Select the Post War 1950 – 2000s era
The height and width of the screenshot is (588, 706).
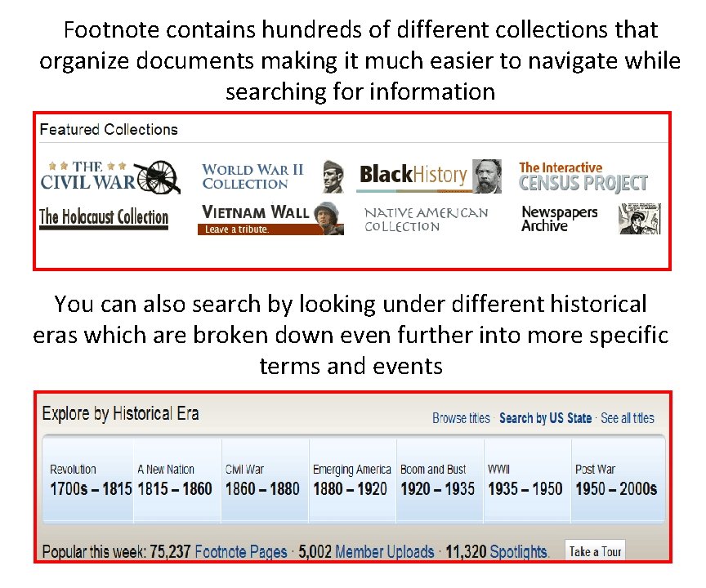click(x=618, y=479)
